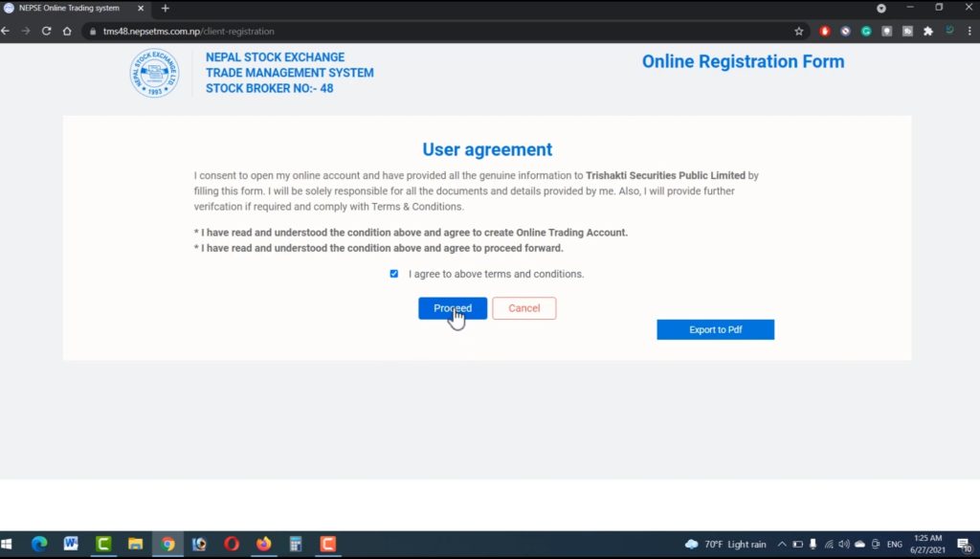Go back to the previous page
Viewport: 980px width, 559px height.
[x=6, y=32]
